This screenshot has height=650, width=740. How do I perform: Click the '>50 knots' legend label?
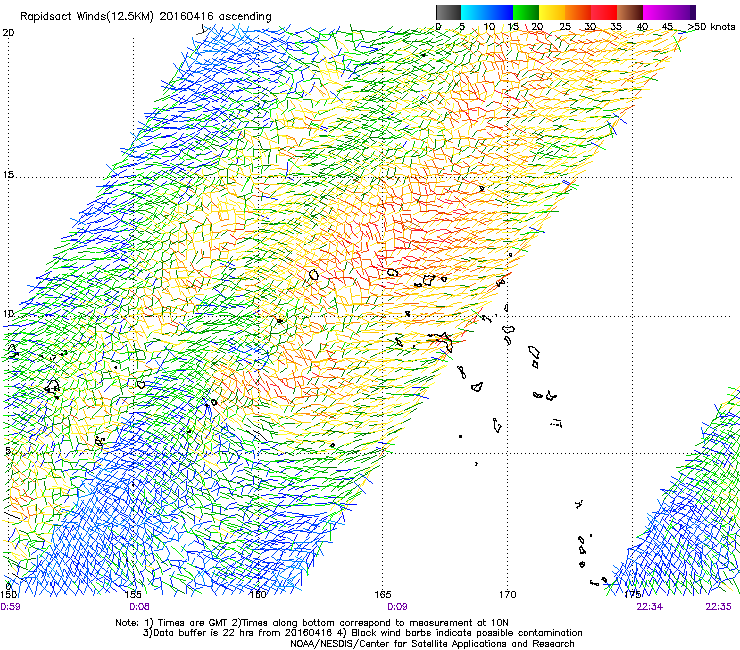(x=711, y=27)
